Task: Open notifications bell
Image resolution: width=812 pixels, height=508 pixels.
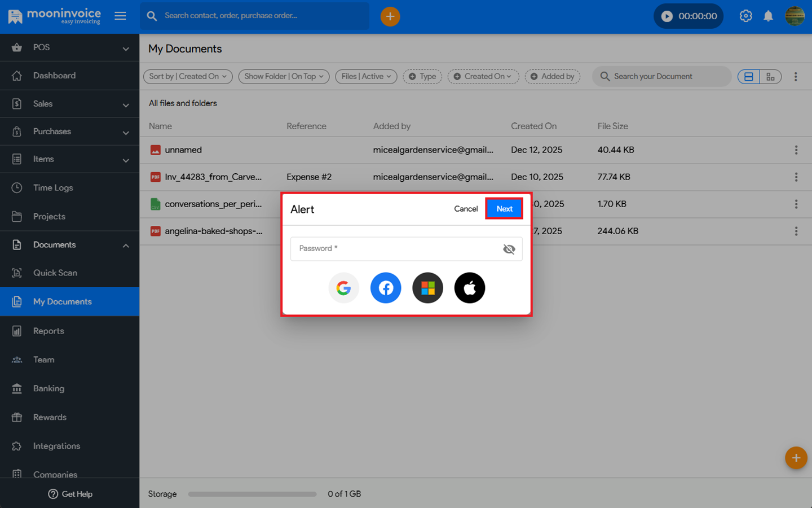Action: 768,16
